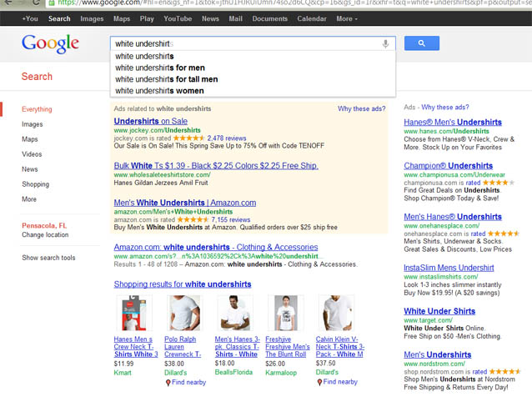The width and height of the screenshot is (532, 397).
Task: Open 'Undershirts on Sale' ad link
Action: pos(151,121)
